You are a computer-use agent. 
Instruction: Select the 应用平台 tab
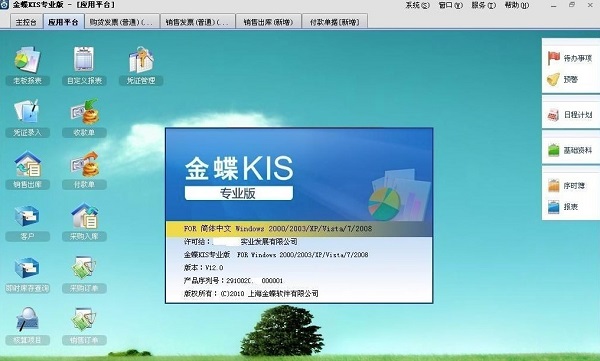(x=63, y=22)
